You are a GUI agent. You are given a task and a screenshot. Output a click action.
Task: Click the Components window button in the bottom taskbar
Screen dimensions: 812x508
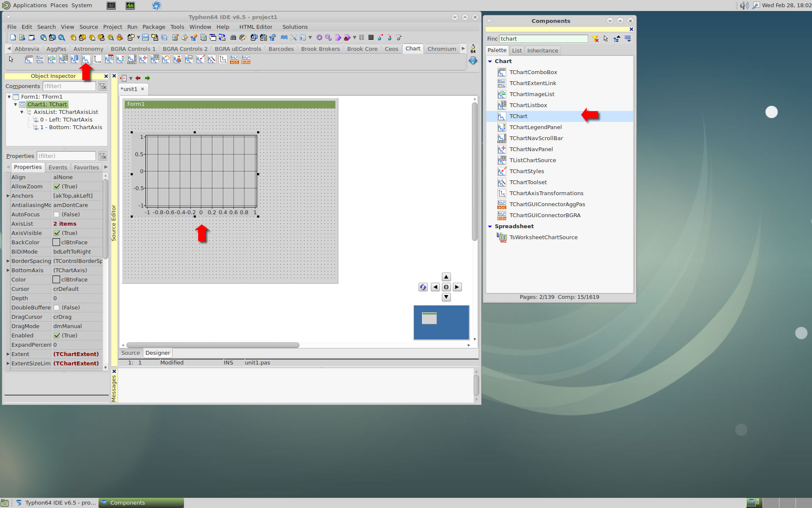pos(141,503)
